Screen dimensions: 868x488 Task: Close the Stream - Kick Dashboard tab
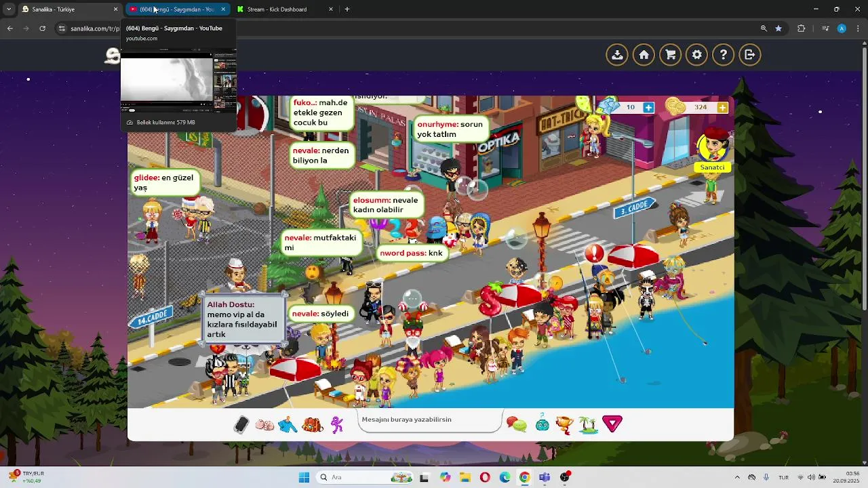tap(331, 9)
